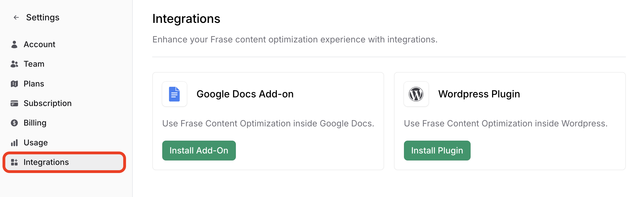This screenshot has height=197, width=644.
Task: Click the Plans map icon
Action: pos(14,84)
